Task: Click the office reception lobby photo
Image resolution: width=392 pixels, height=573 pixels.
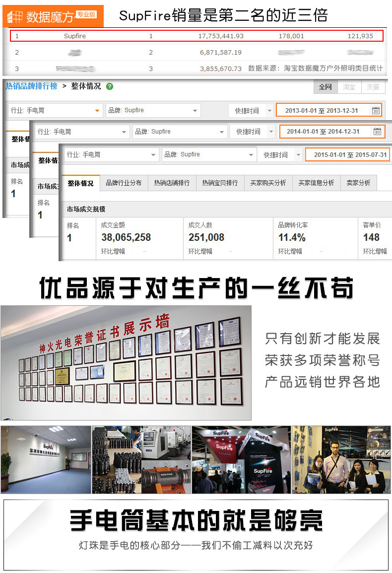Action: coord(46,459)
